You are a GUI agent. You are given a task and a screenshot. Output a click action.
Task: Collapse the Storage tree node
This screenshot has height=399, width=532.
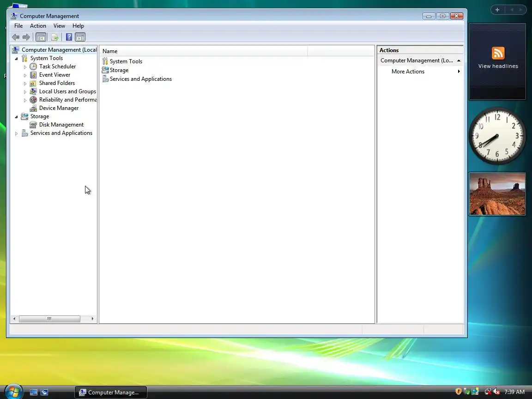[x=16, y=117]
